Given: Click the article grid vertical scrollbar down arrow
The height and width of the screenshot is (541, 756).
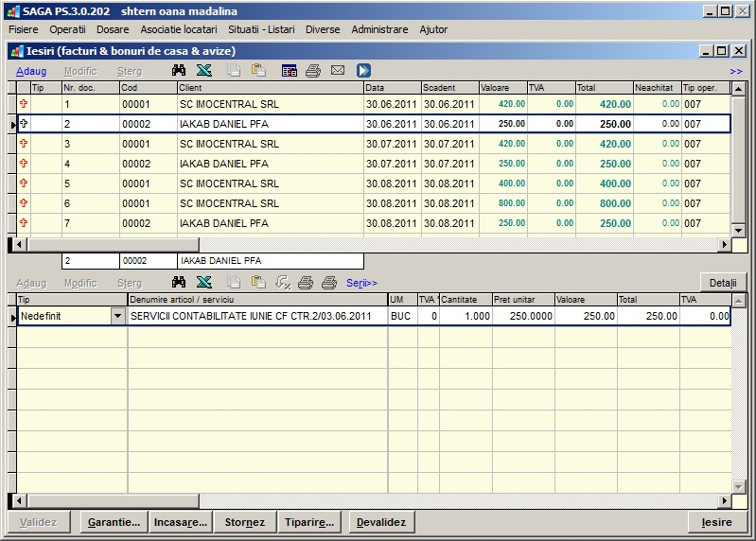Looking at the screenshot, I should click(x=739, y=486).
